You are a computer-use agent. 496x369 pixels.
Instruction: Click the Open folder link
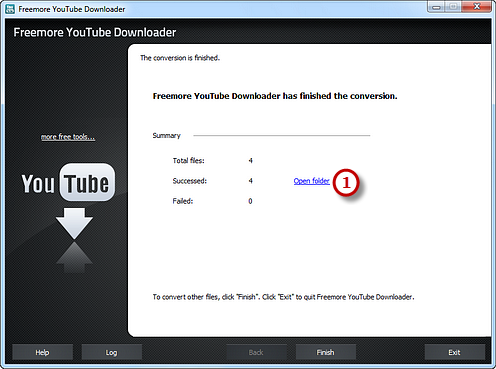311,181
